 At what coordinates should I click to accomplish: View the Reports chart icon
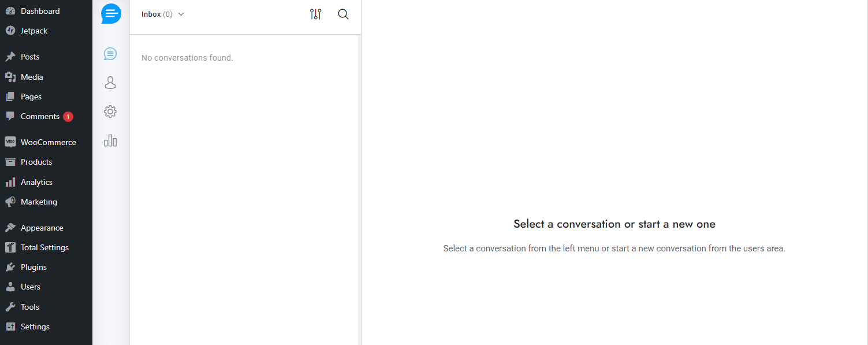(x=110, y=140)
